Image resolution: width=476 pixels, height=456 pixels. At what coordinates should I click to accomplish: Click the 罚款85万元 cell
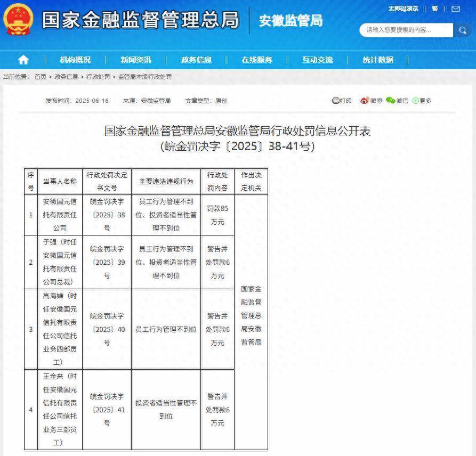pyautogui.click(x=217, y=215)
